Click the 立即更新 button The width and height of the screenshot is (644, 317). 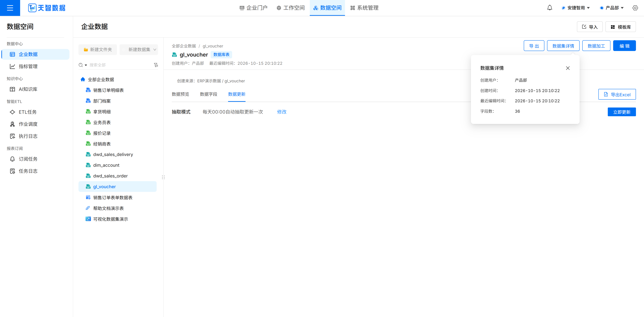pos(622,112)
